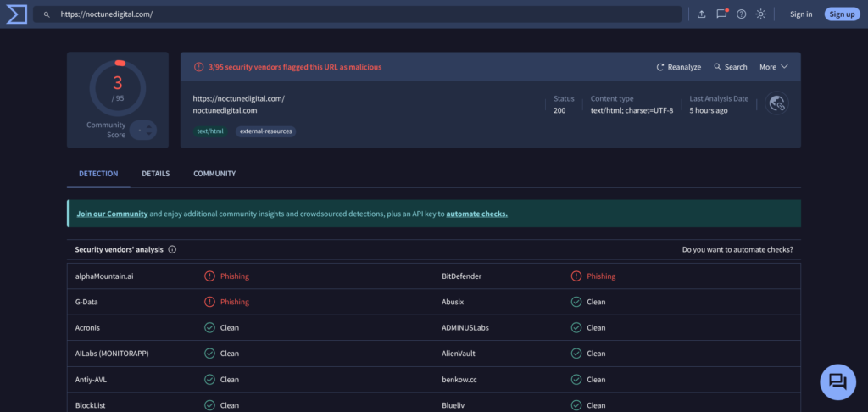This screenshot has width=868, height=412.
Task: Click the Status value 200
Action: (x=559, y=110)
